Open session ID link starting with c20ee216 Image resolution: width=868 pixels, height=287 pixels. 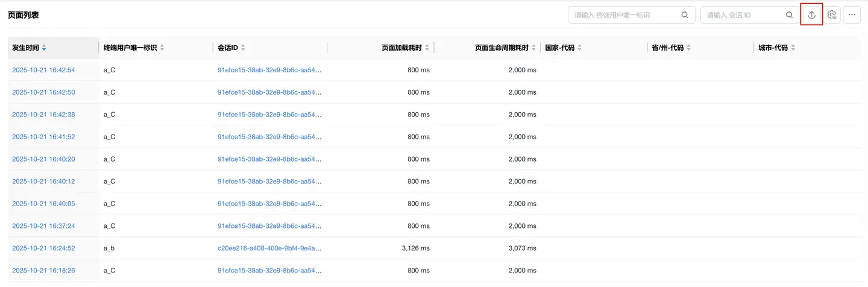point(269,248)
